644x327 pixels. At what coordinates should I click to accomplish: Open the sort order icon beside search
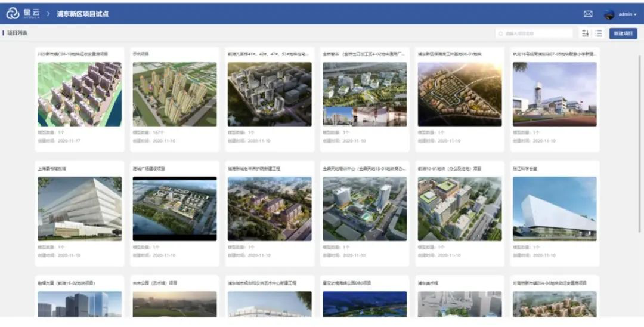click(x=586, y=33)
